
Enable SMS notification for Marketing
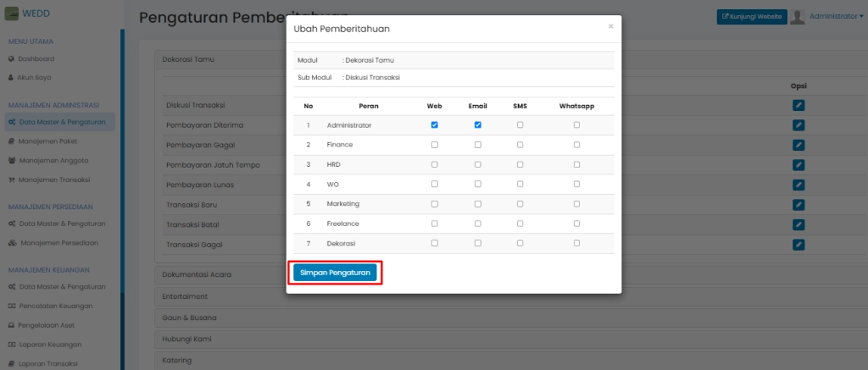click(x=520, y=204)
